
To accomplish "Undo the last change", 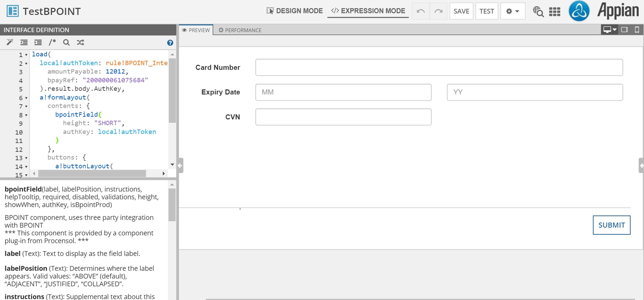I will tap(421, 11).
